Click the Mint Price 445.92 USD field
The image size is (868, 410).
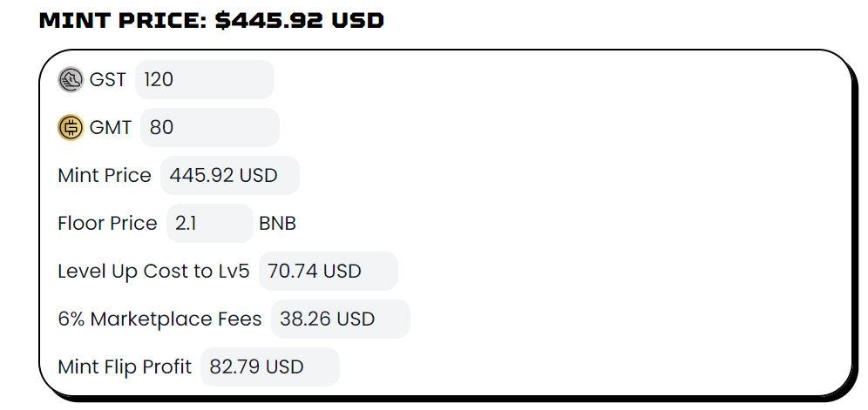pos(230,175)
